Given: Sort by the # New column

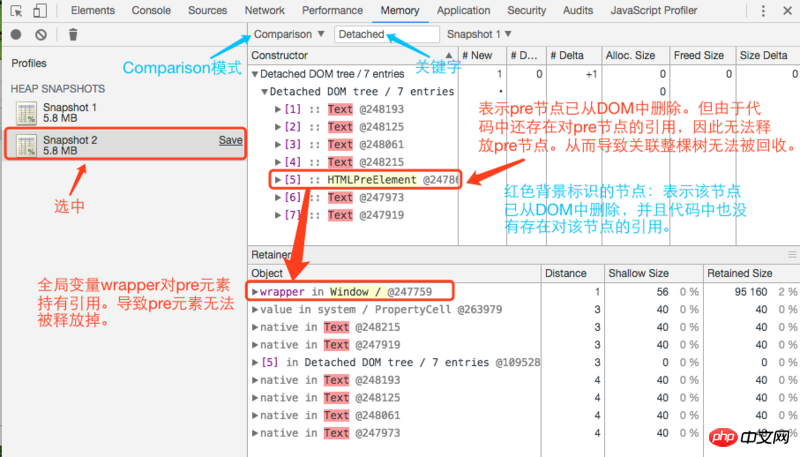Looking at the screenshot, I should pos(482,55).
